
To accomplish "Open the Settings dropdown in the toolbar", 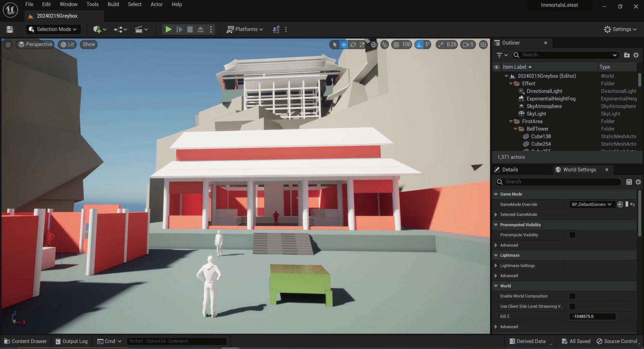I will [620, 30].
